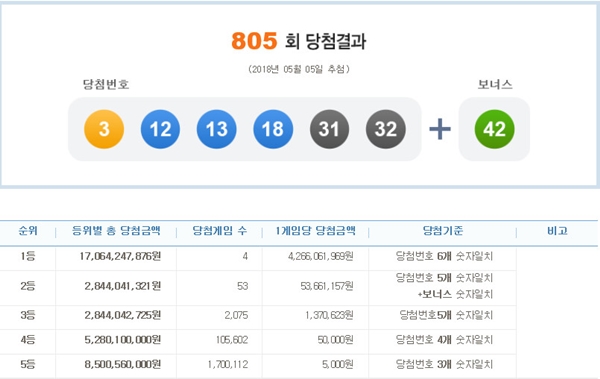600x379 pixels.
Task: Select the 4등 per-game prize 50,000원
Action: point(335,340)
